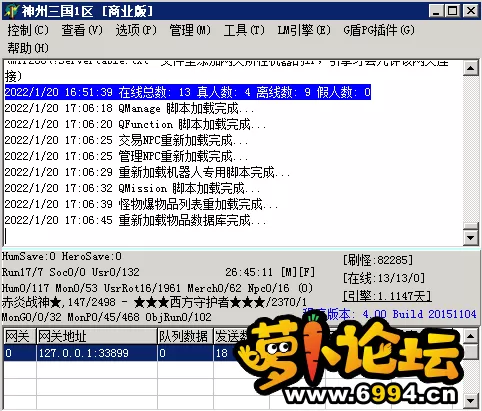This screenshot has height=411, width=482.
Task: Open the LM引擎(E) menu
Action: (304, 30)
